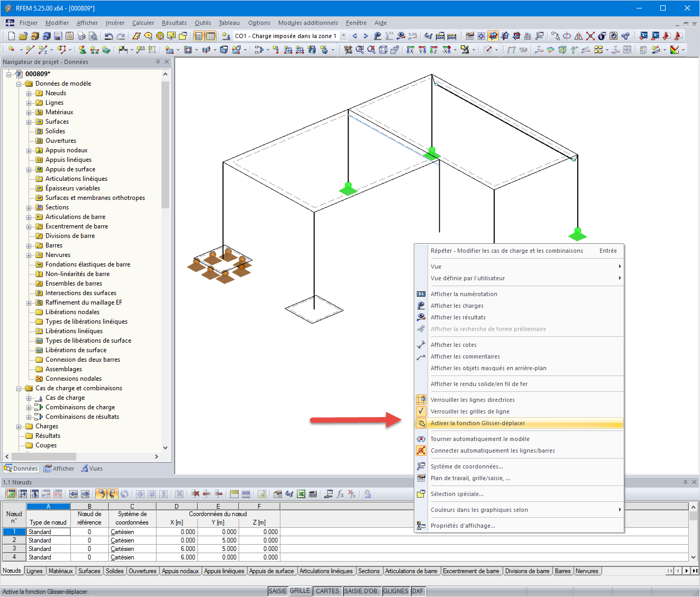Click the new nodal support icon

pyautogui.click(x=83, y=50)
